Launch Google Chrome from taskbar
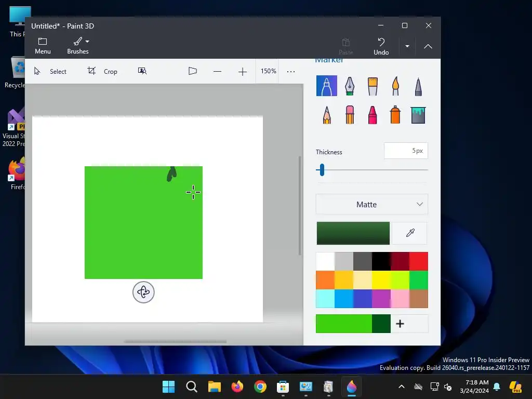 [260, 387]
